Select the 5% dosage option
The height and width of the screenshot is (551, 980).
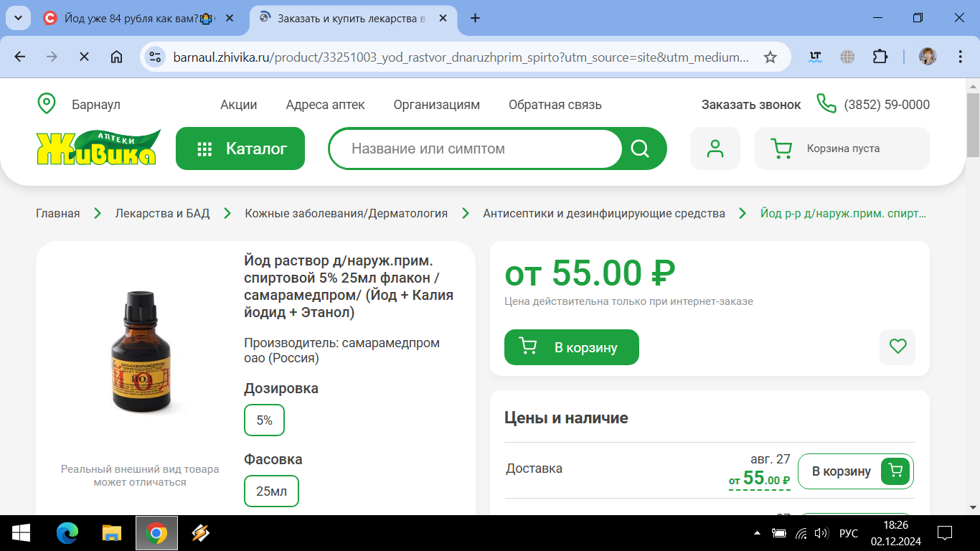264,420
